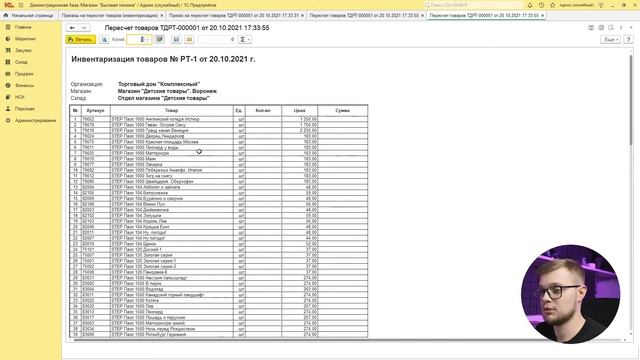Open favorites star icon in title bar

[x=553, y=5]
